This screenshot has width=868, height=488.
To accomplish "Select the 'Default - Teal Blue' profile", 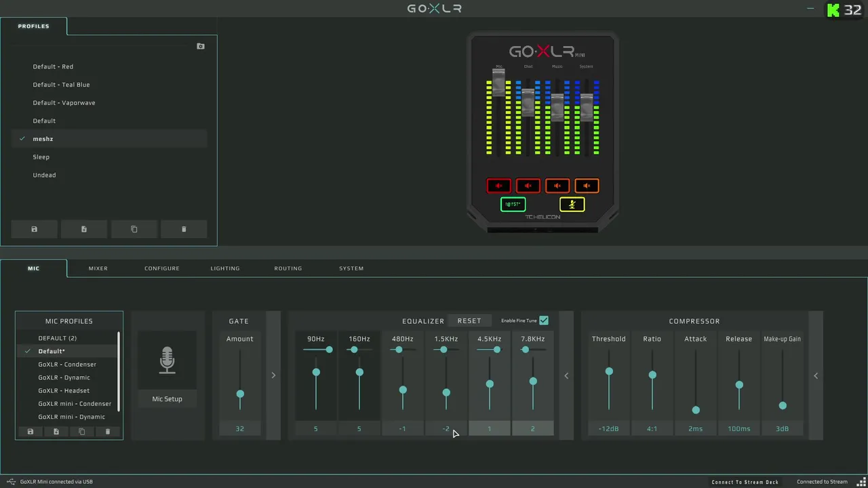I will (x=109, y=85).
